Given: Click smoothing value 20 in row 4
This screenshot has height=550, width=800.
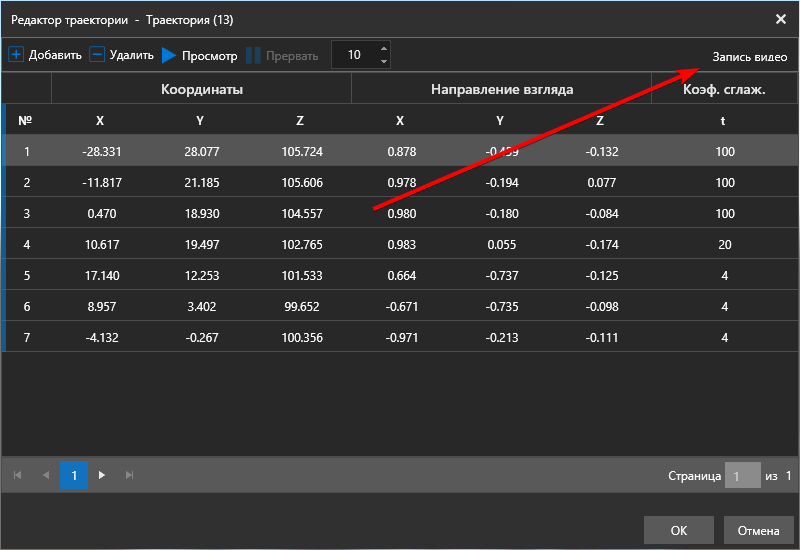Looking at the screenshot, I should [724, 245].
